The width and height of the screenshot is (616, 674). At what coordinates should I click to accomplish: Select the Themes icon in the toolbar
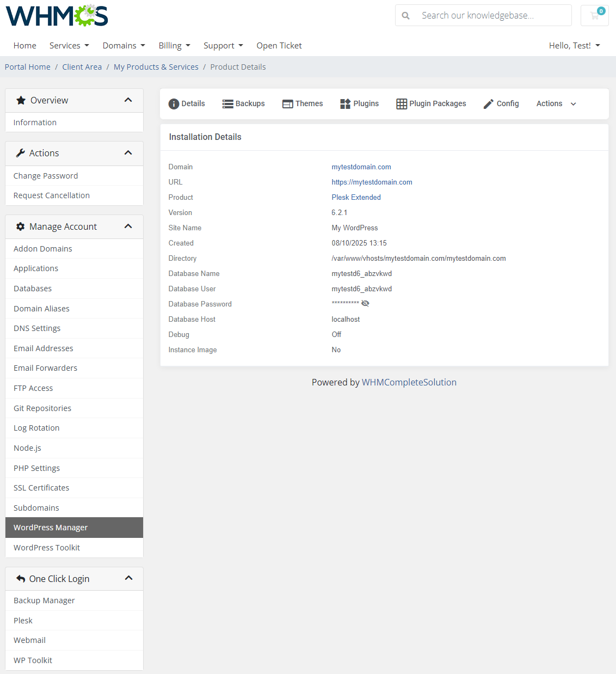288,103
